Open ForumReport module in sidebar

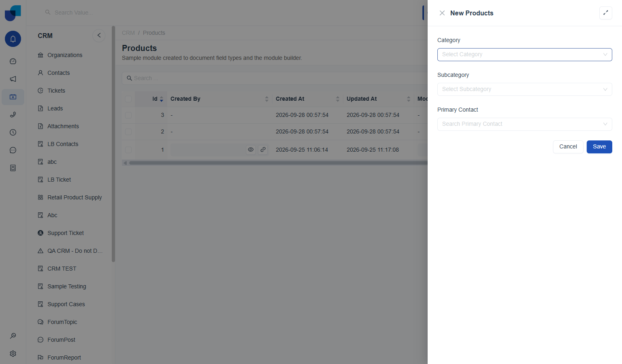[x=64, y=358]
